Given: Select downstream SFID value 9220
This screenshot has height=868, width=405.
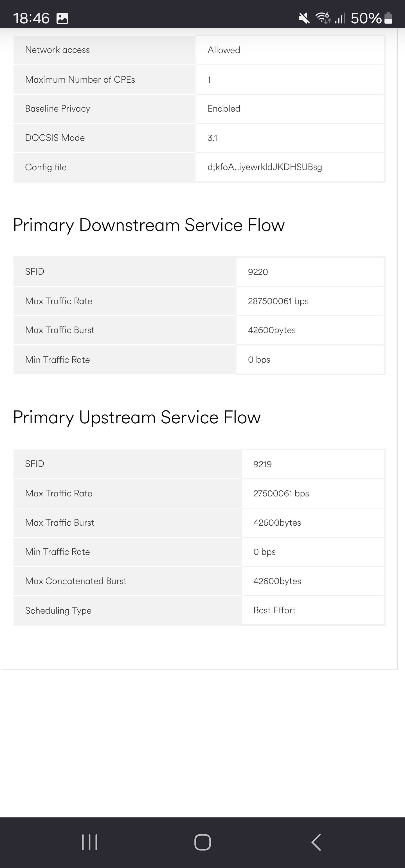Looking at the screenshot, I should [258, 272].
